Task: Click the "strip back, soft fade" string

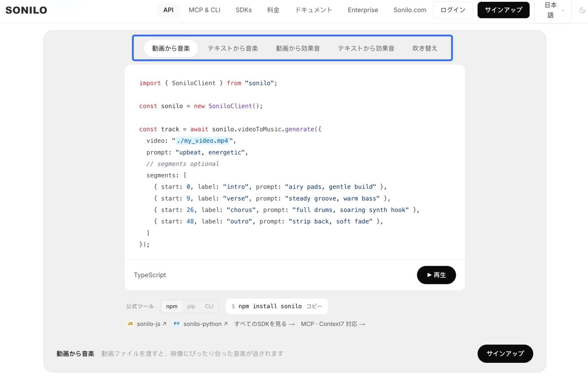Action: tap(330, 222)
